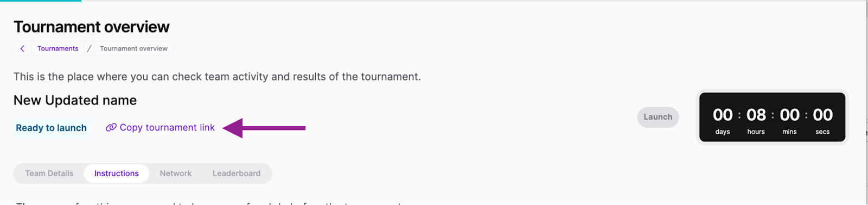
Task: Go to the Leaderboard tab
Action: [237, 173]
